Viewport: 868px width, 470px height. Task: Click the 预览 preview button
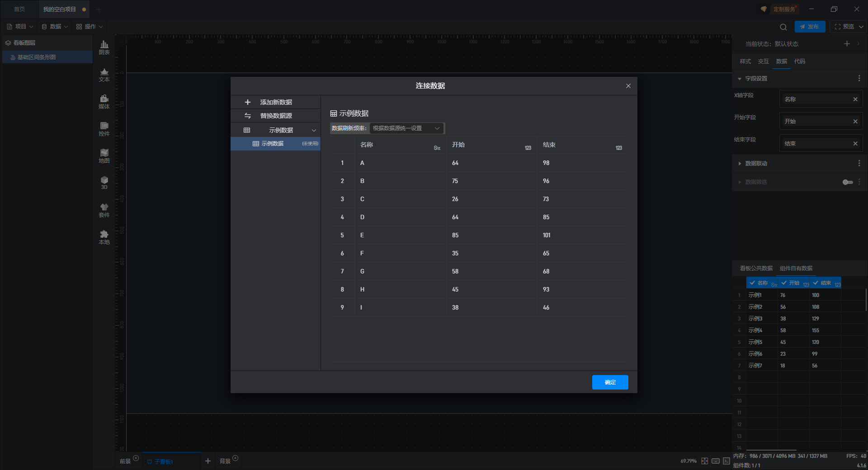coord(844,27)
